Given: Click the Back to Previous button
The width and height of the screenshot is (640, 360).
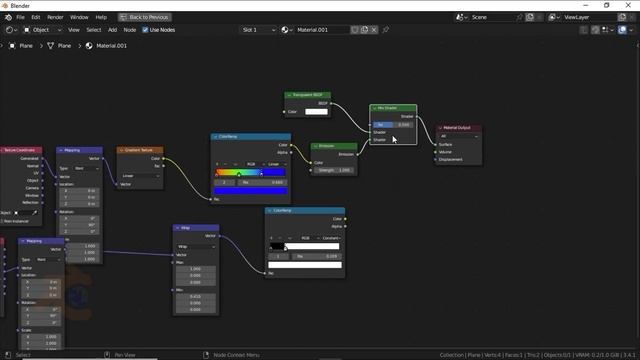Looking at the screenshot, I should tap(144, 17).
